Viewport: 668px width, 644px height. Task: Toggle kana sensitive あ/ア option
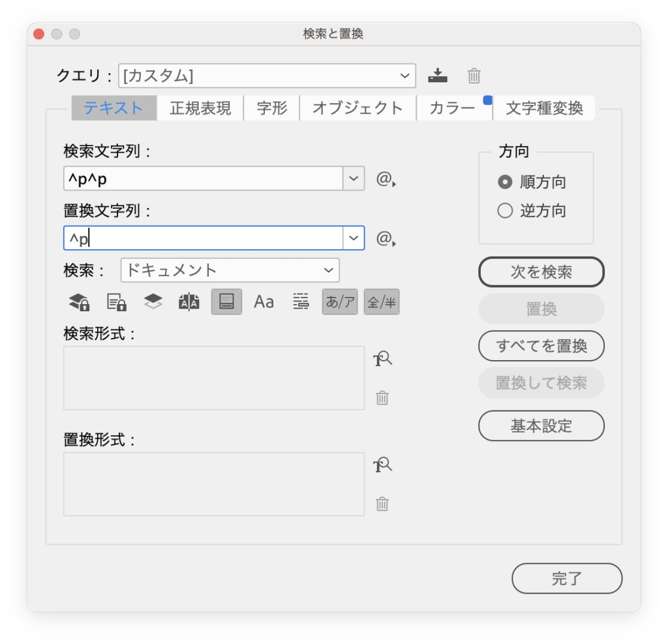tap(340, 302)
